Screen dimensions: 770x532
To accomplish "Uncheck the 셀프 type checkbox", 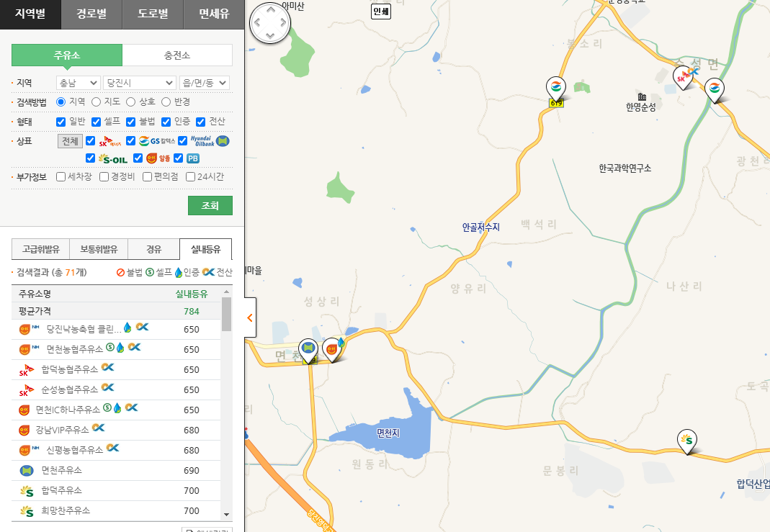I will (x=97, y=122).
